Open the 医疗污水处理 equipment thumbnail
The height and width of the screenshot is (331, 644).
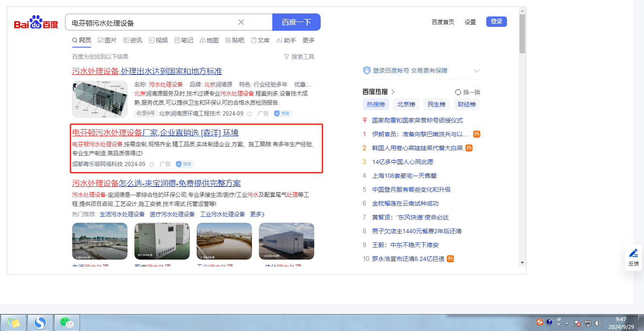pyautogui.click(x=162, y=241)
